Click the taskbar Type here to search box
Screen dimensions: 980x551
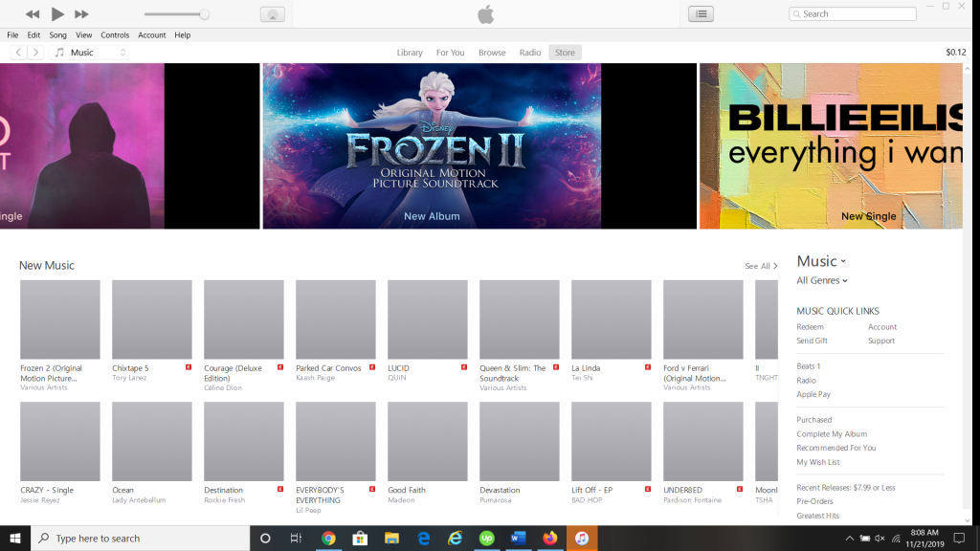click(141, 538)
